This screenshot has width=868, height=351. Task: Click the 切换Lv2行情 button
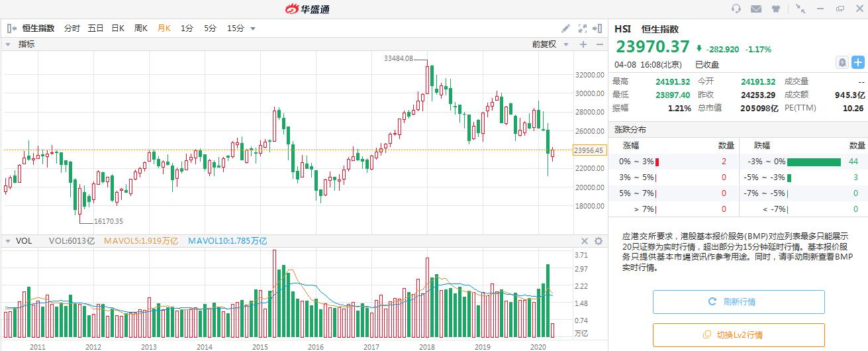coord(738,335)
